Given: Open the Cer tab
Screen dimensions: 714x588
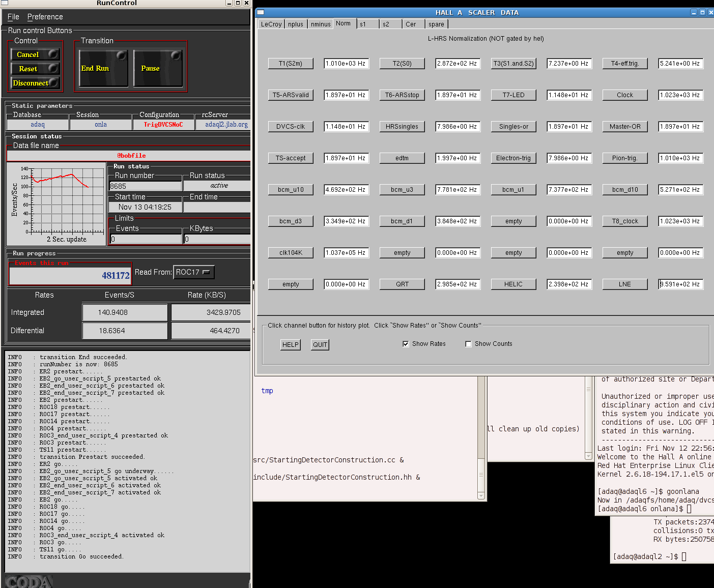Looking at the screenshot, I should (414, 24).
